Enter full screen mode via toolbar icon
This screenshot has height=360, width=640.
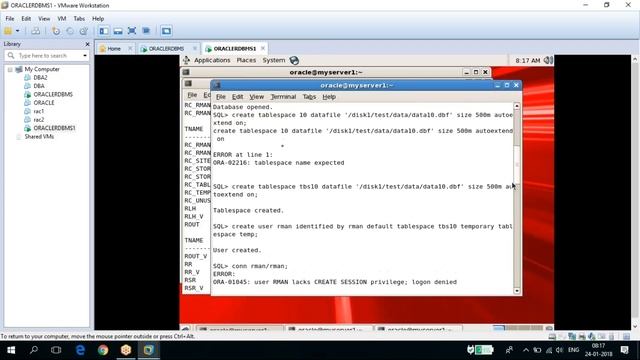pos(132,31)
